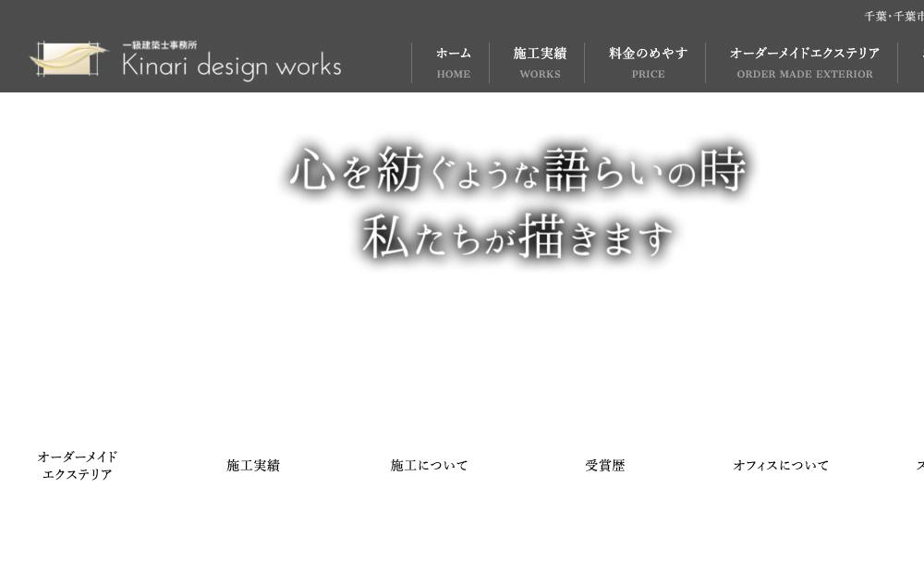Screen dimensions: 924x573
Task: Open 受賞歴 link
Action: pyautogui.click(x=604, y=465)
